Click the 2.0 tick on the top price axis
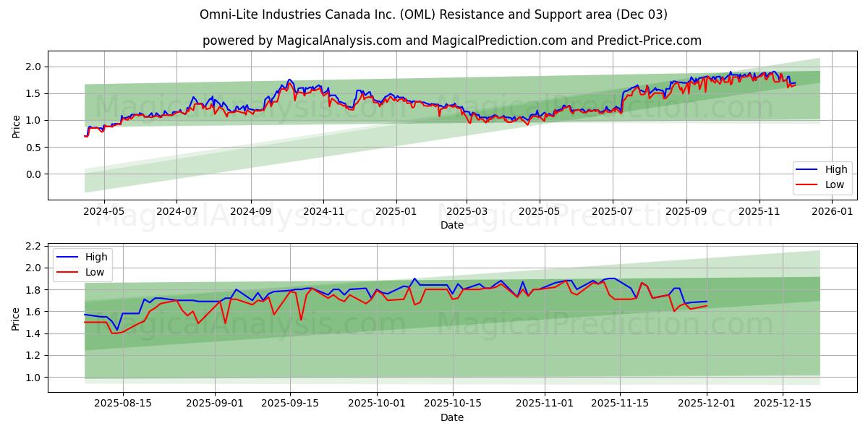 tap(34, 65)
